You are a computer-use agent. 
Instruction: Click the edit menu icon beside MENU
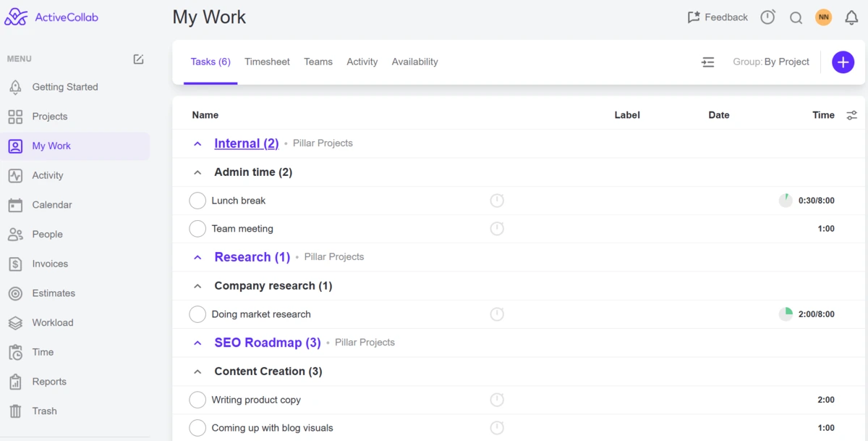pyautogui.click(x=139, y=59)
